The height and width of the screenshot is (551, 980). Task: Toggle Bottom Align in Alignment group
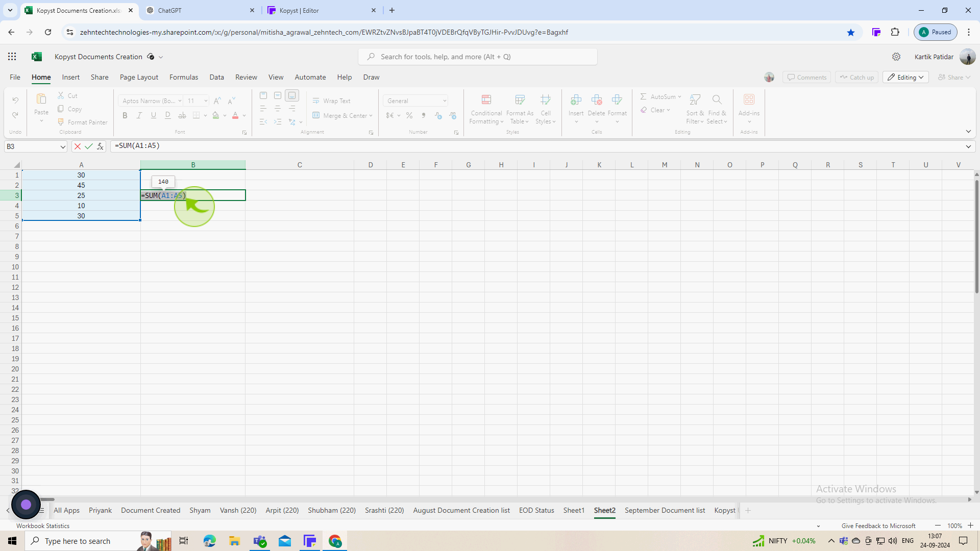point(292,95)
